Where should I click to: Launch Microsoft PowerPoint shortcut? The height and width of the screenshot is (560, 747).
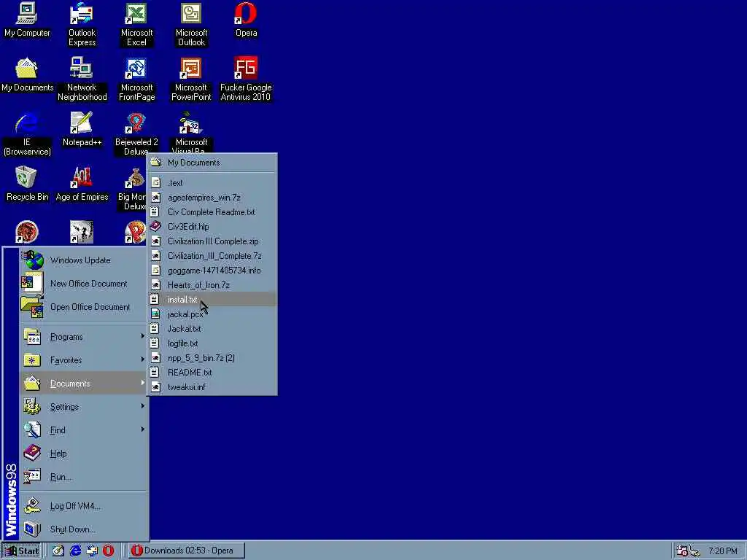pos(191,79)
